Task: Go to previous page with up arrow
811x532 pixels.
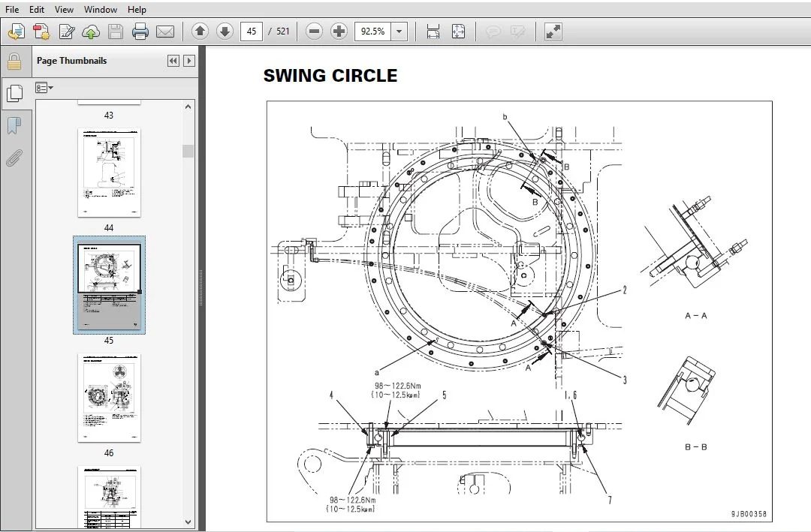Action: tap(200, 32)
